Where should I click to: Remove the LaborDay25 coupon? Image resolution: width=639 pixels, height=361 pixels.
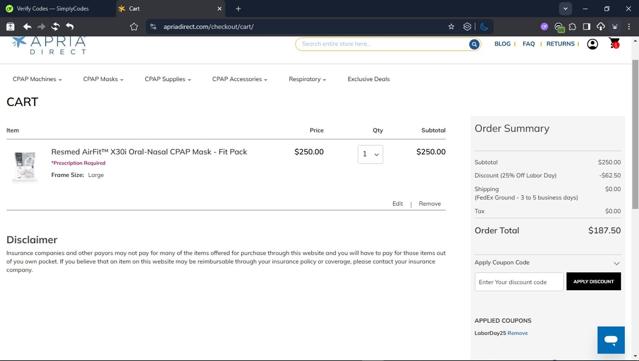(518, 333)
